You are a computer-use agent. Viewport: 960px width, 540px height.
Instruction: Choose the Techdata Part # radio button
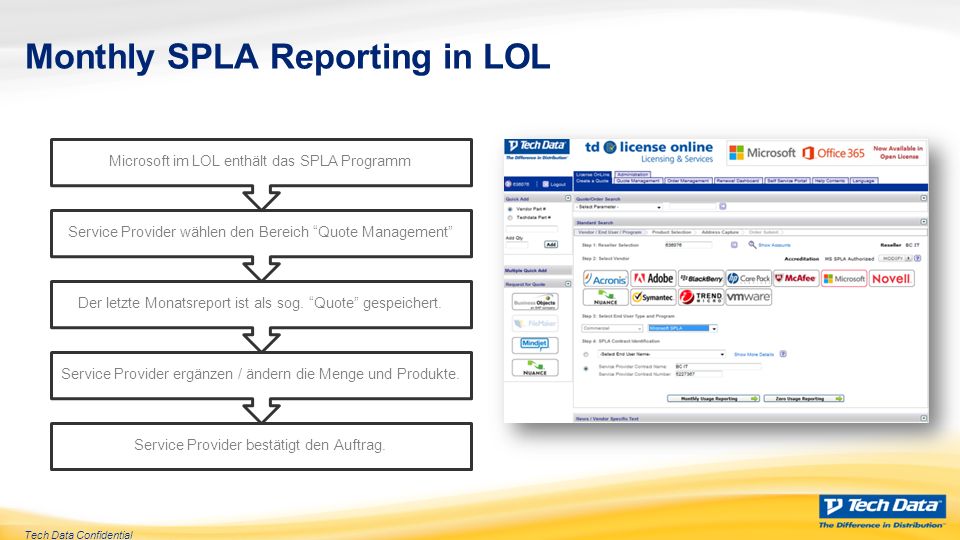point(510,217)
